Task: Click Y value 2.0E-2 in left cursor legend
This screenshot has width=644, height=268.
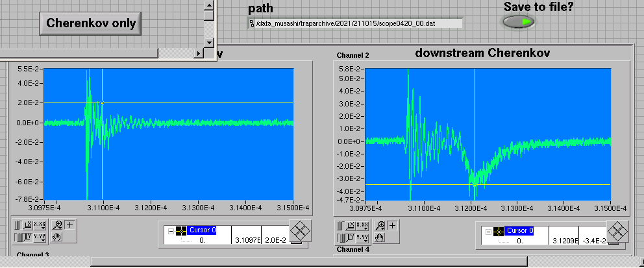Action: [x=276, y=239]
